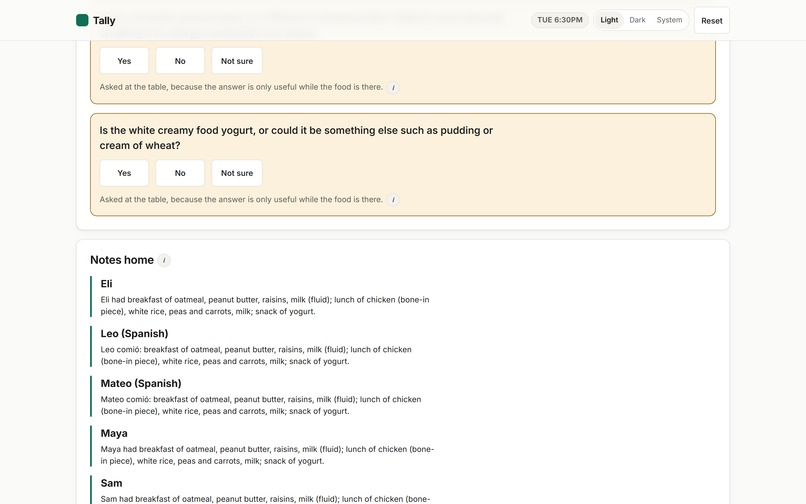
Task: Choose Not sure for the yogurt question
Action: (x=237, y=173)
